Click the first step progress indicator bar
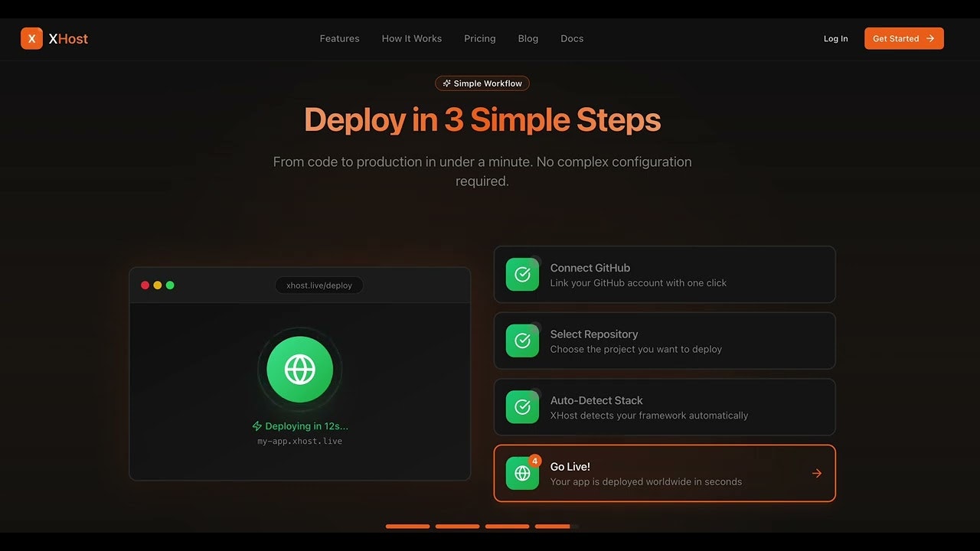Image resolution: width=980 pixels, height=551 pixels. [x=407, y=527]
